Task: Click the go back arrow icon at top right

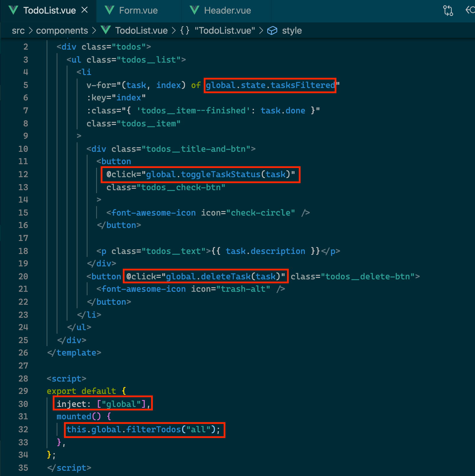Action: [x=470, y=10]
